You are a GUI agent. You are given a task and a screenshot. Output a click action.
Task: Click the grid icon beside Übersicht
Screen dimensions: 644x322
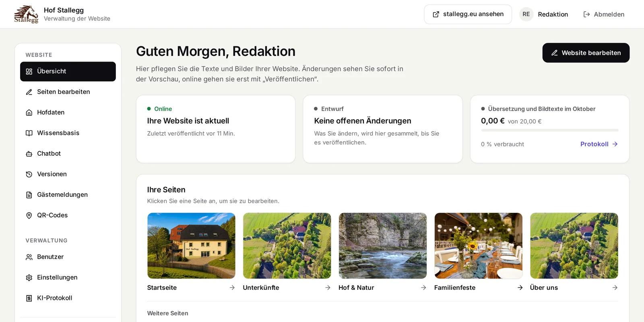click(x=29, y=72)
